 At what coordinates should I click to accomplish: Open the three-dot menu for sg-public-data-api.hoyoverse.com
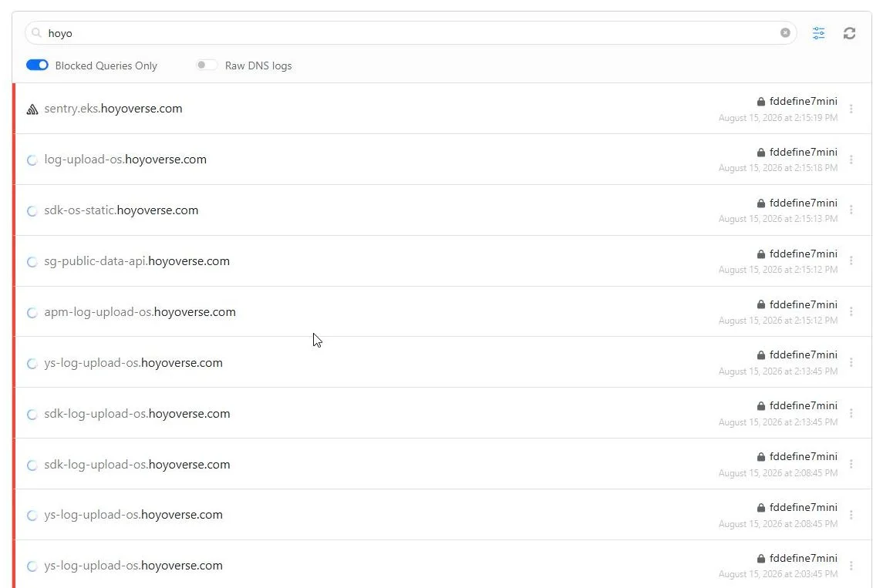click(851, 260)
